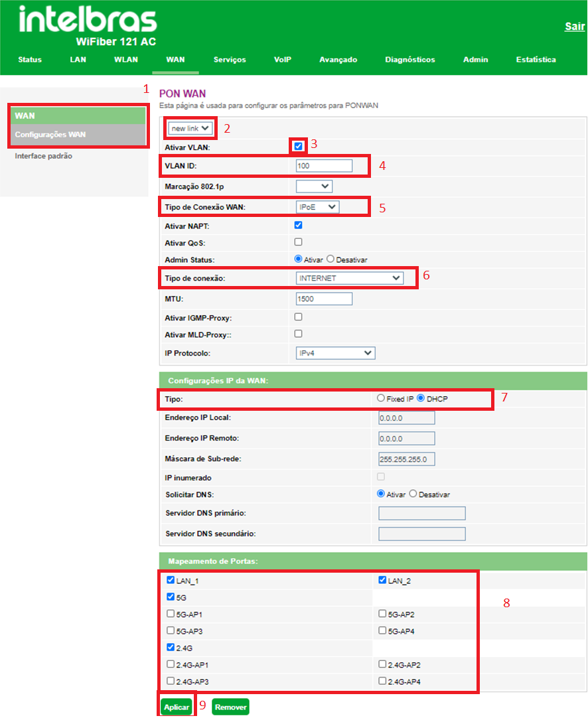Open the Estatística tab
This screenshot has height=722, width=588.
coord(536,60)
